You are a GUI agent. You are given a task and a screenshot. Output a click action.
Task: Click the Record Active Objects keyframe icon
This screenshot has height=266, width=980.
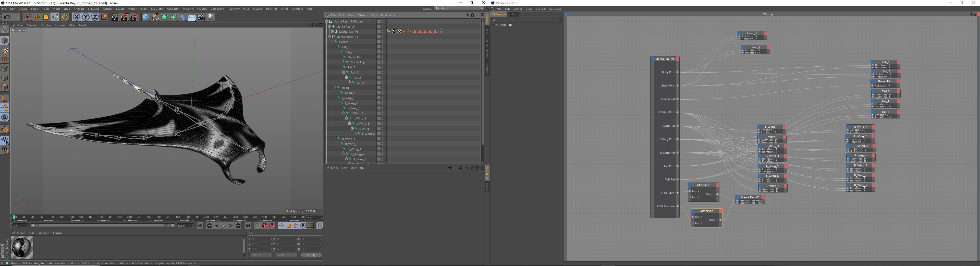pos(258,226)
